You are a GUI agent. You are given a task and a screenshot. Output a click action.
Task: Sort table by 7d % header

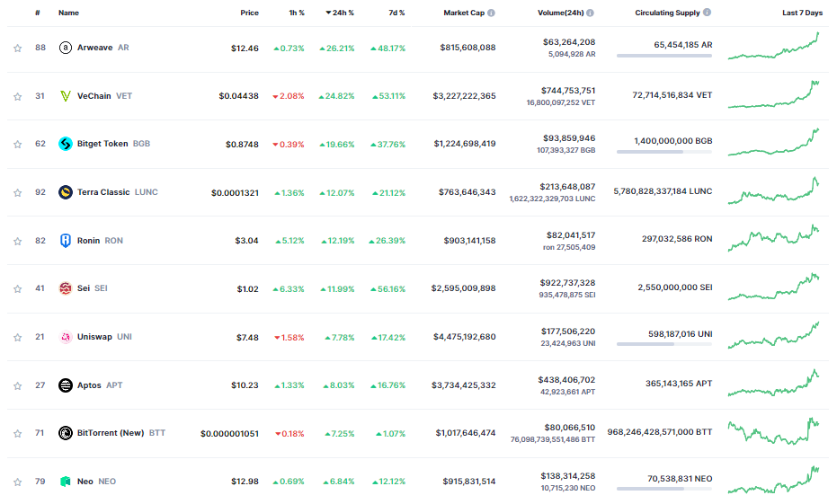[x=396, y=13]
